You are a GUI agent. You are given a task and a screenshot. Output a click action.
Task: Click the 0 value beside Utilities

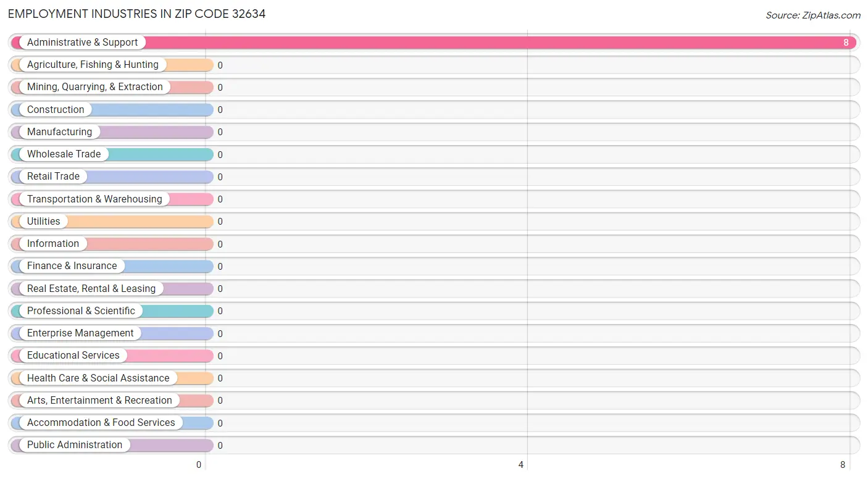tap(220, 222)
